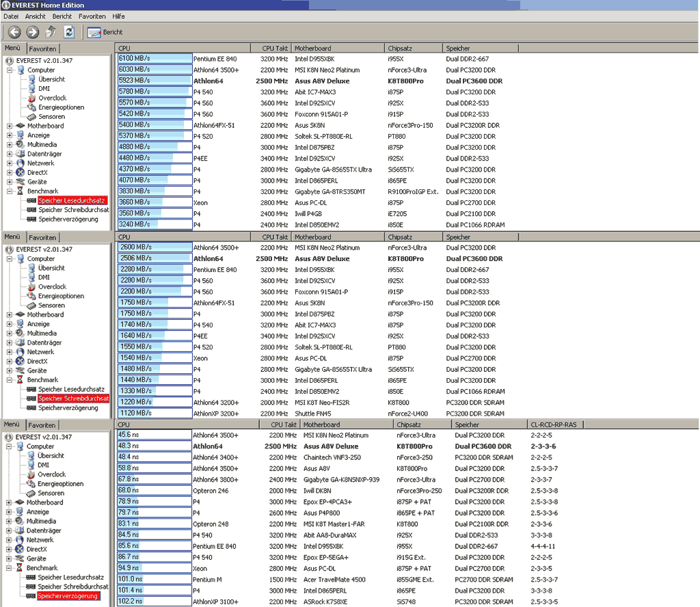Click Benchmark hourglass icon in read-throughput pane
Screen dimensions: 700x607
pos(20,191)
